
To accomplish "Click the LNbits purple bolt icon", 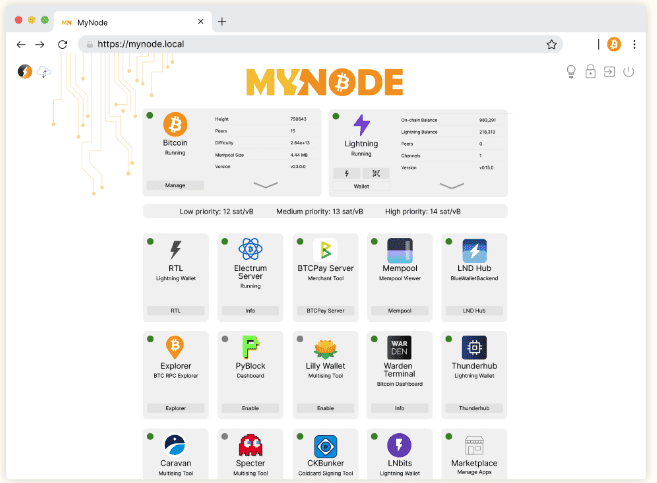I will coord(399,445).
